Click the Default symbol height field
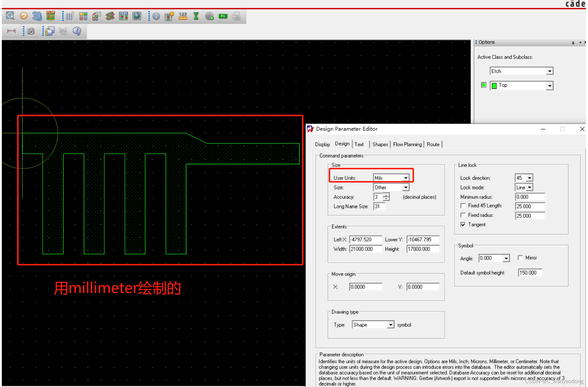Screen dimensions: 588x387 (530, 273)
